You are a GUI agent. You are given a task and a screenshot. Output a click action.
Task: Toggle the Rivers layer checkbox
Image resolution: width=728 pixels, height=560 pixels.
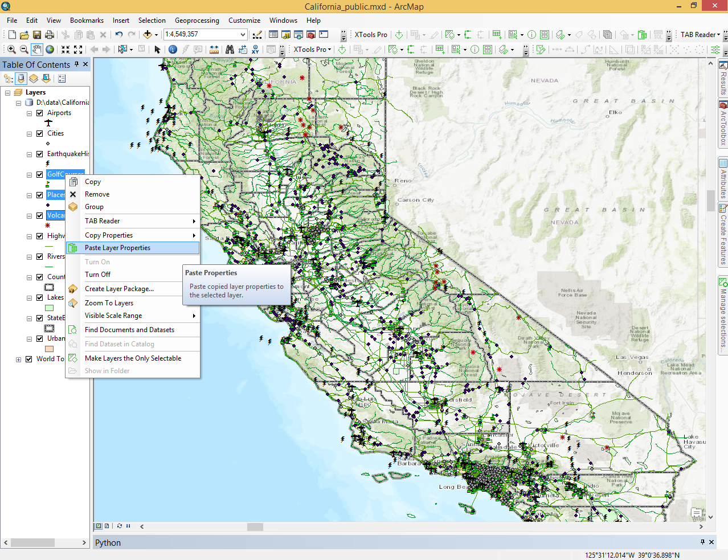point(39,257)
